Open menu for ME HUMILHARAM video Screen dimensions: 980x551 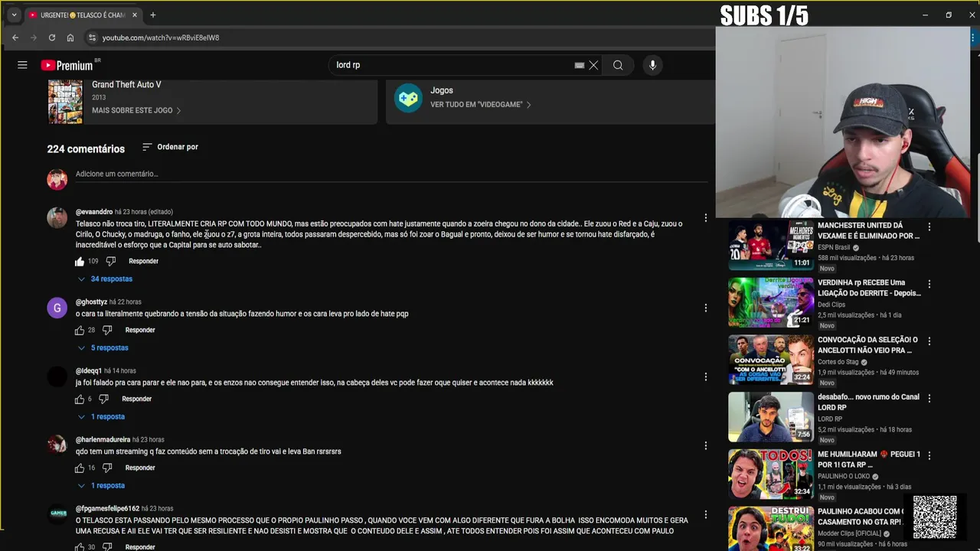click(929, 455)
